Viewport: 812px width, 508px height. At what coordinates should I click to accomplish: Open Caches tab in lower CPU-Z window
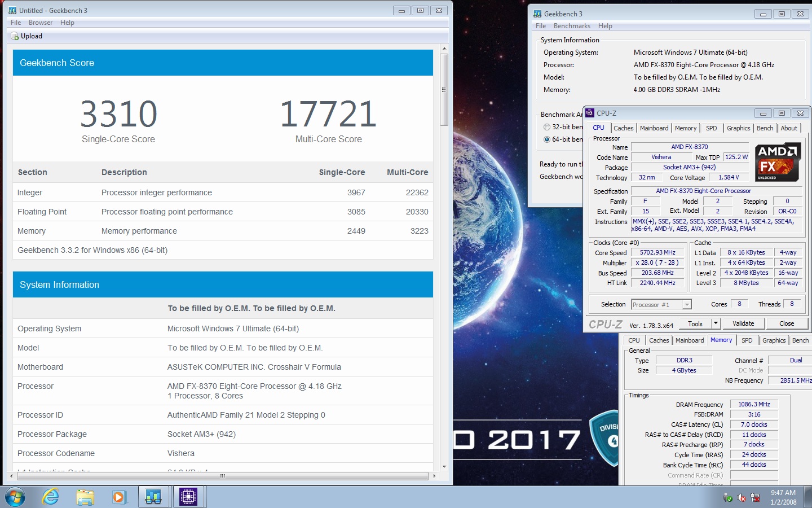659,340
